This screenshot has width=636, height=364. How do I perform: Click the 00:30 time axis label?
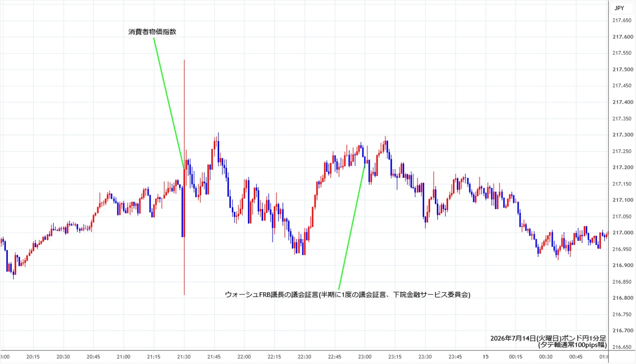tap(545, 357)
